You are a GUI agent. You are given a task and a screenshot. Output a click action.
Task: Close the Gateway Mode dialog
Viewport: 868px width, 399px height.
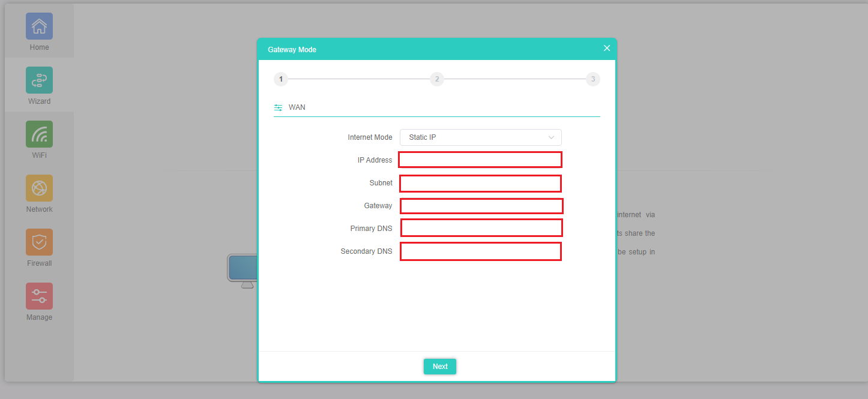[x=606, y=49]
